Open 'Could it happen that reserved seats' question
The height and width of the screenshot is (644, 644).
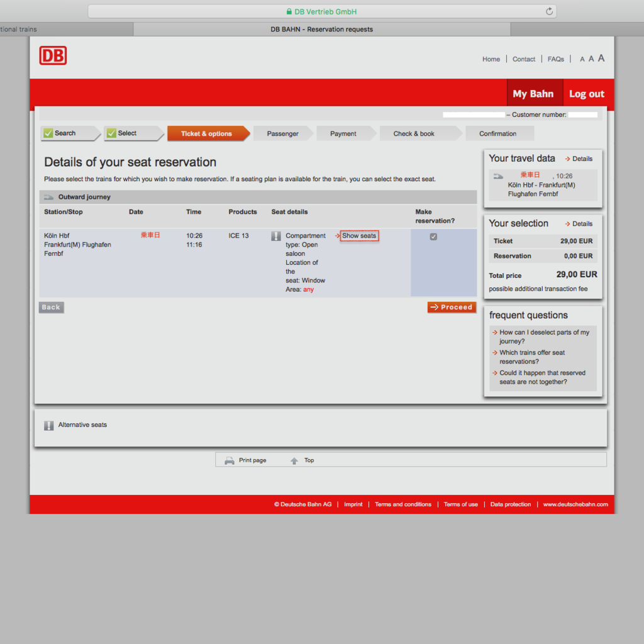pyautogui.click(x=542, y=377)
